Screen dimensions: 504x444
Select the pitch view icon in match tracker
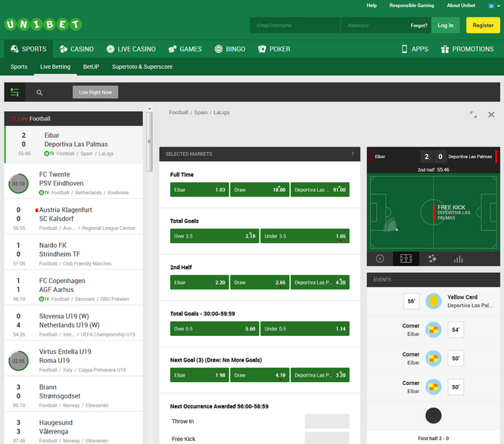coord(406,259)
